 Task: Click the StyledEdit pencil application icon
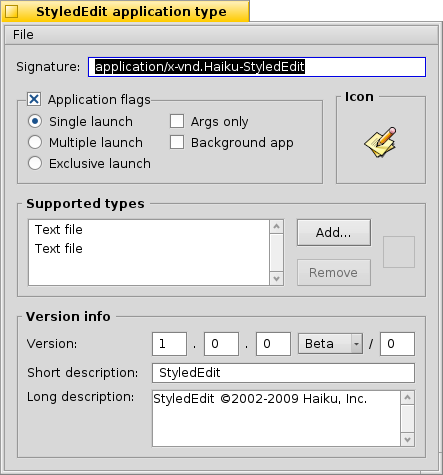(381, 142)
